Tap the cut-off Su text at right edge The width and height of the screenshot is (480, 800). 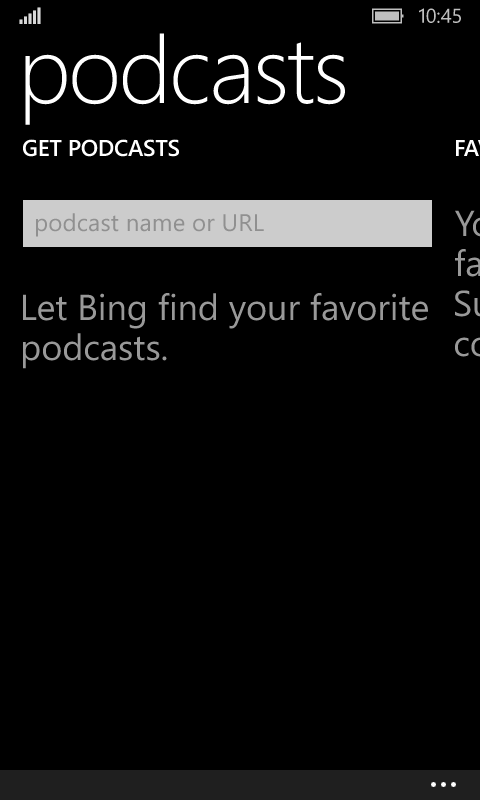[467, 304]
